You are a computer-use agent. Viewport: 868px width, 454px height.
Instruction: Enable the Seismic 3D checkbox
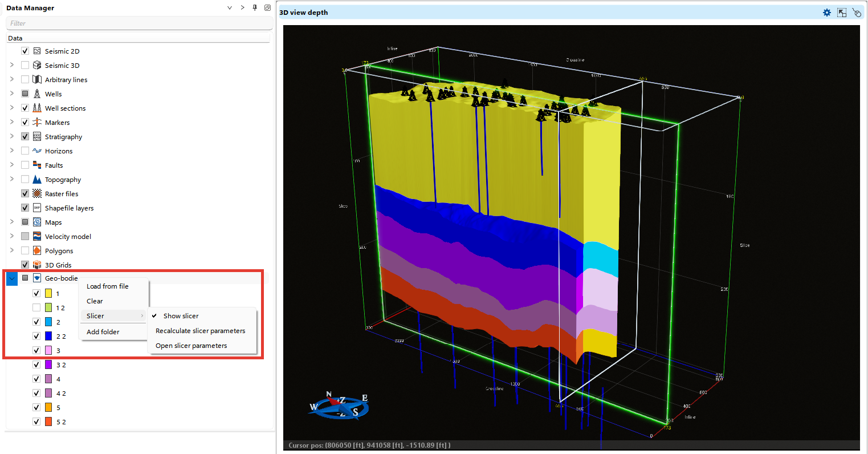point(25,66)
